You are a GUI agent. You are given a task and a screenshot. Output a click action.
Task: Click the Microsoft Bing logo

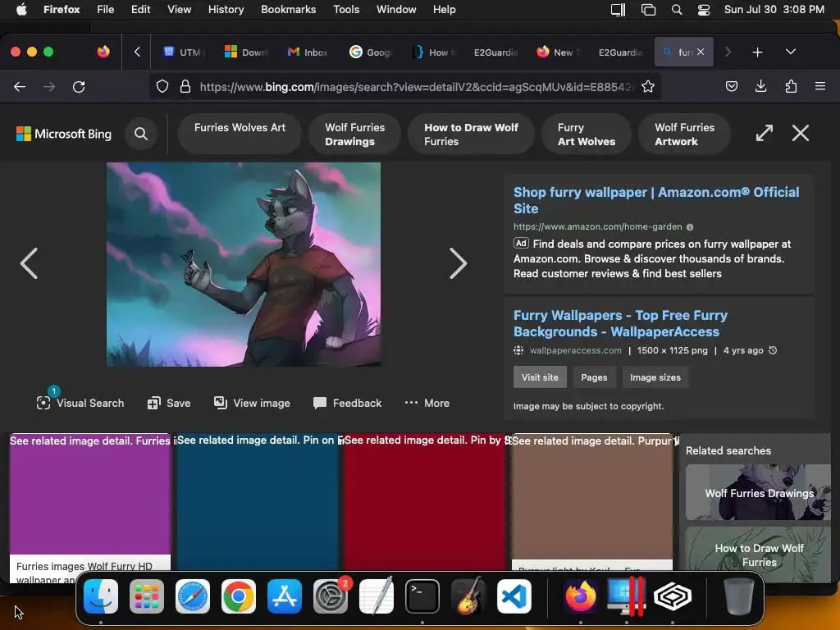[x=64, y=134]
